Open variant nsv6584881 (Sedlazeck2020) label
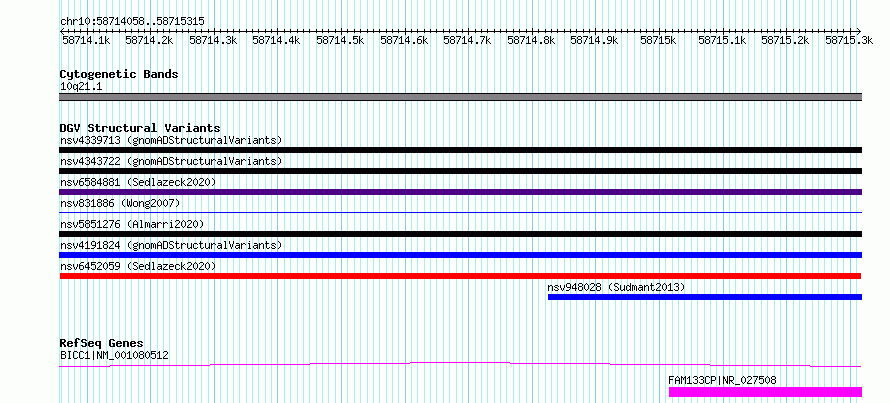Image resolution: width=890 pixels, height=403 pixels. pyautogui.click(x=138, y=182)
